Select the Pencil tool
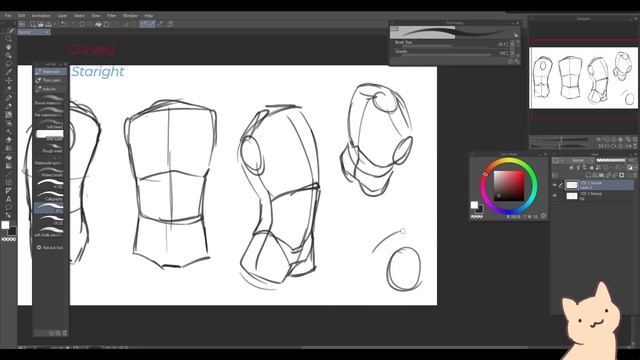This screenshot has height=360, width=640. pyautogui.click(x=9, y=106)
